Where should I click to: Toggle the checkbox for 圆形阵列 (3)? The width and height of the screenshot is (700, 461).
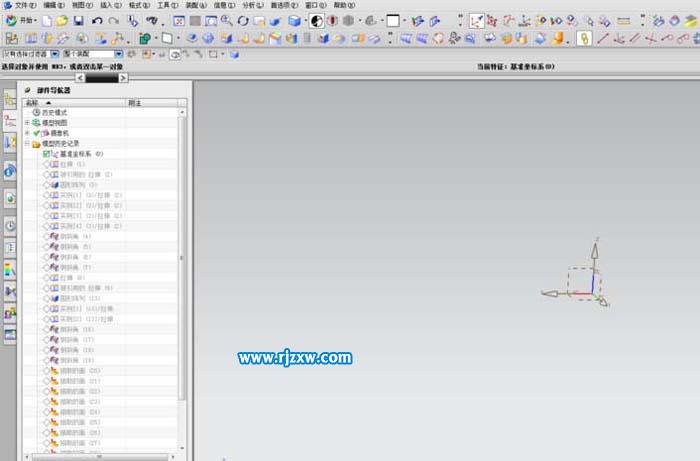click(46, 185)
